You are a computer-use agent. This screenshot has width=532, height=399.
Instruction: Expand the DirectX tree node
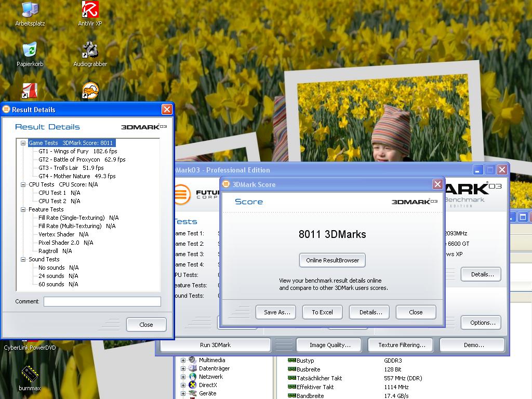(183, 385)
